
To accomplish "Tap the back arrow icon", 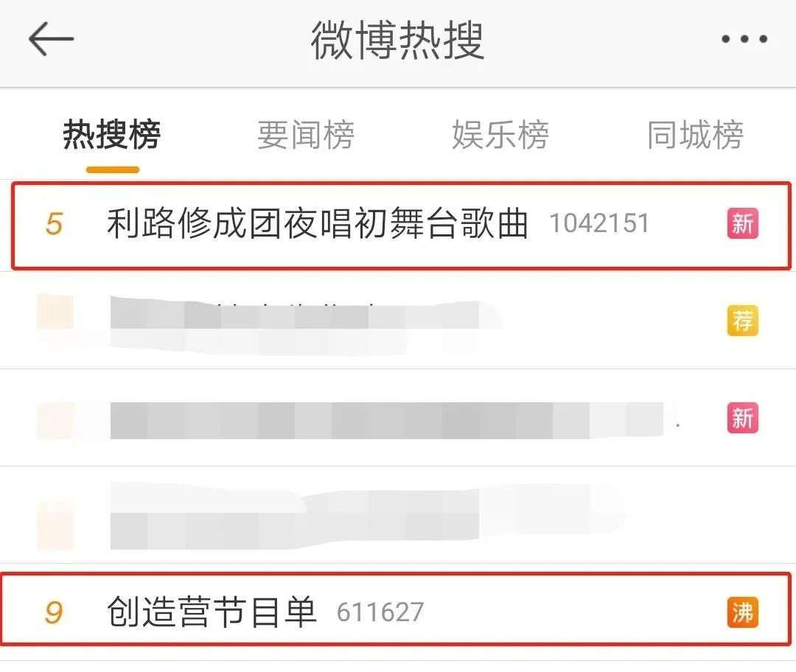I will click(51, 38).
